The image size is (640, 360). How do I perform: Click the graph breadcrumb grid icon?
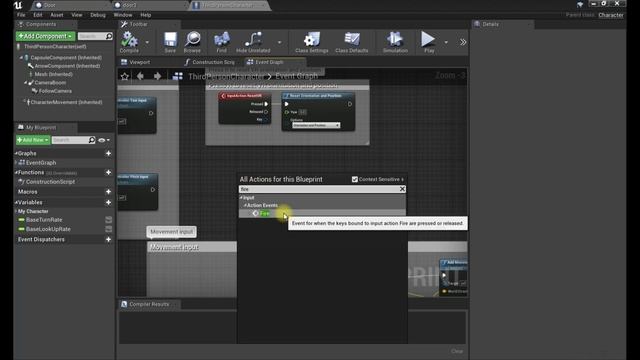click(178, 76)
